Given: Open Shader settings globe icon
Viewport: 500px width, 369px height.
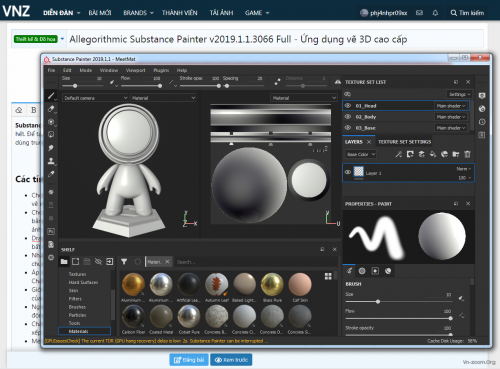Looking at the screenshot, I should [482, 109].
